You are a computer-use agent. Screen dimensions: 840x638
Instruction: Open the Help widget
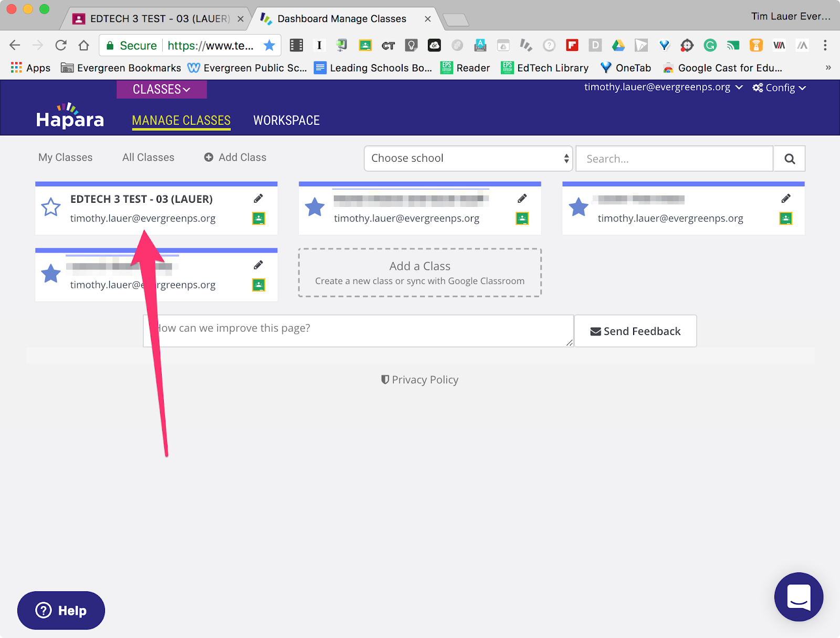coord(61,610)
